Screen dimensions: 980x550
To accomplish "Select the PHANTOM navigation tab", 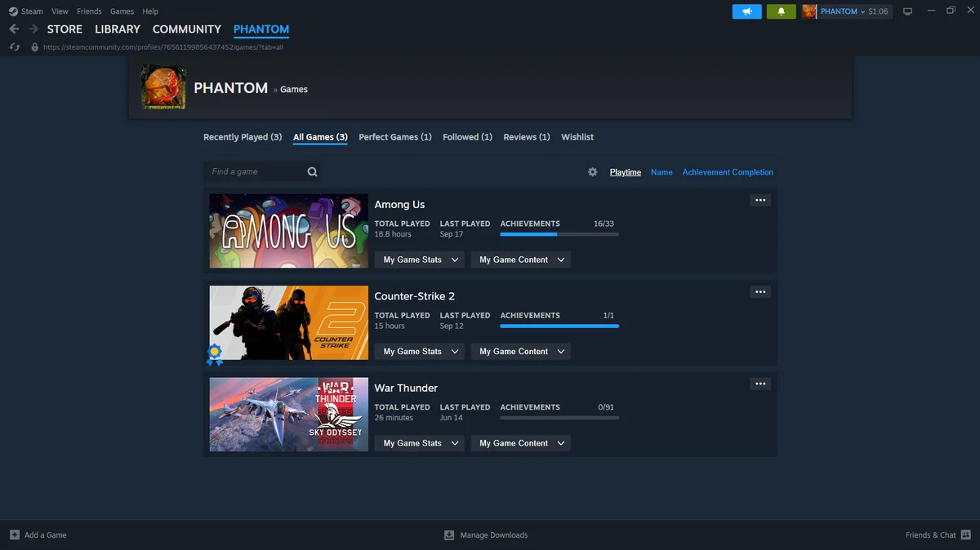I will point(261,29).
